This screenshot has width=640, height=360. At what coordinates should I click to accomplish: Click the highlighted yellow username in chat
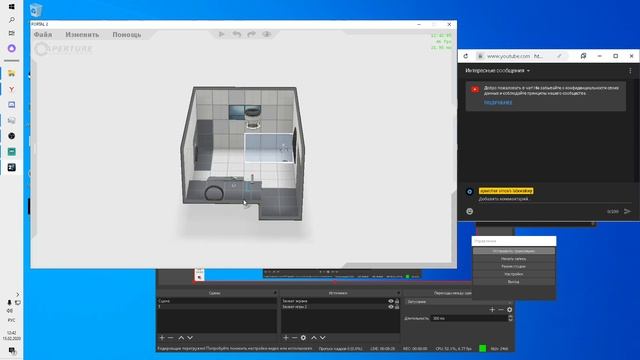[x=506, y=191]
